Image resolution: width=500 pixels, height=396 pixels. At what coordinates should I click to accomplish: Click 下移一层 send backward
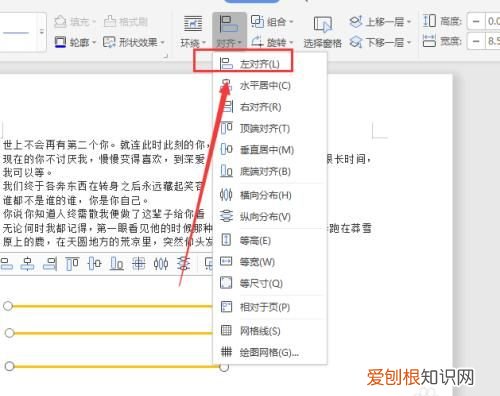[x=380, y=42]
